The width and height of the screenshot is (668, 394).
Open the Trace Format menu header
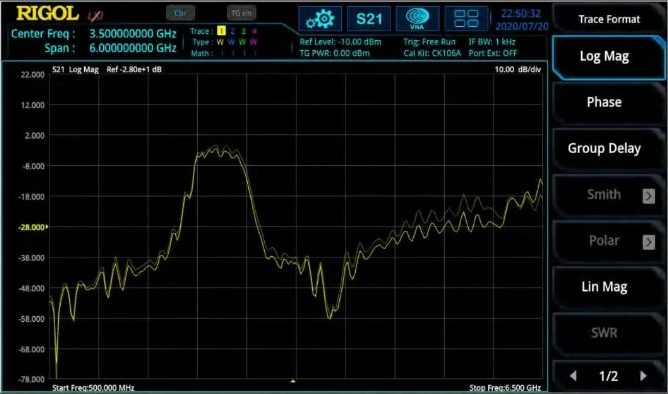[609, 19]
